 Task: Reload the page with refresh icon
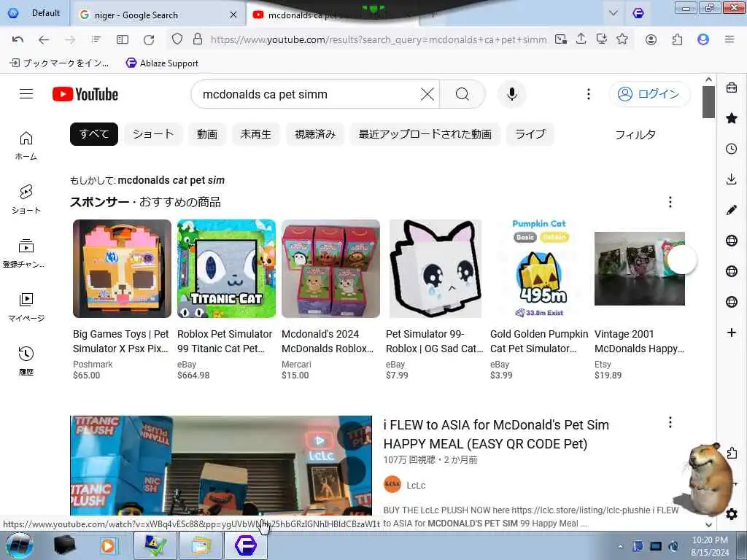tap(149, 39)
